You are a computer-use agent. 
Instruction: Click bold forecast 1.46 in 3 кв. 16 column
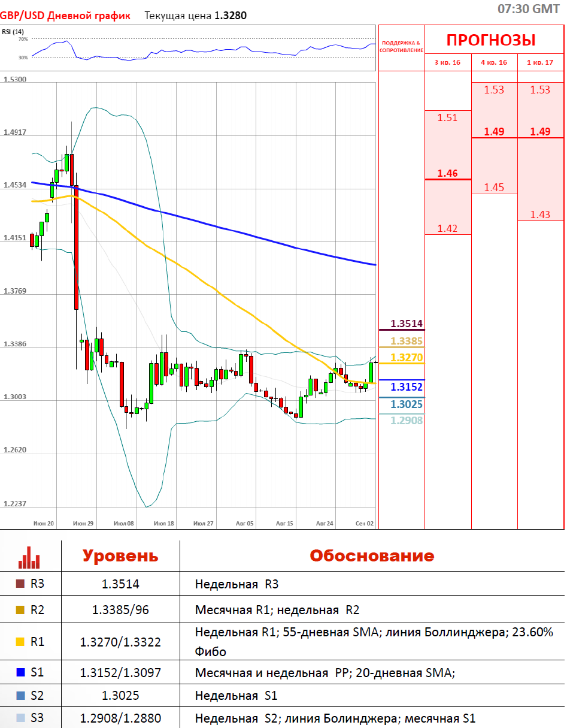[447, 173]
